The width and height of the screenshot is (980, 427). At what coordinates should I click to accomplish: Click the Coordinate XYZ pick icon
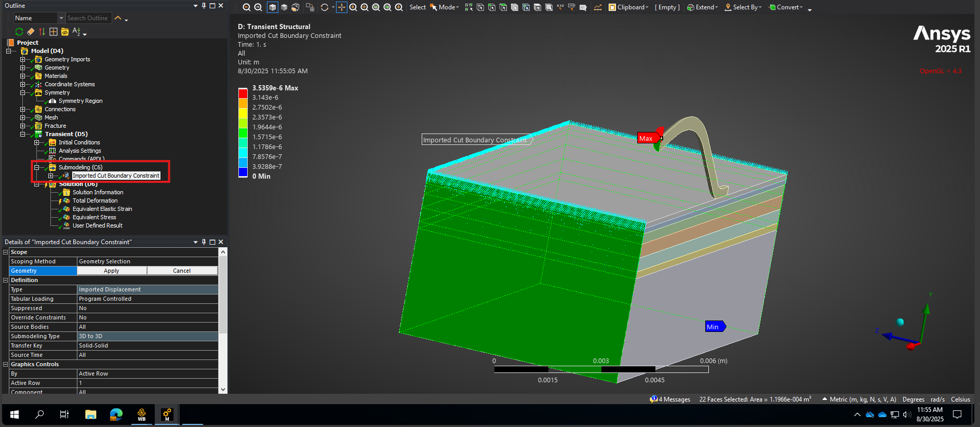coord(560,7)
